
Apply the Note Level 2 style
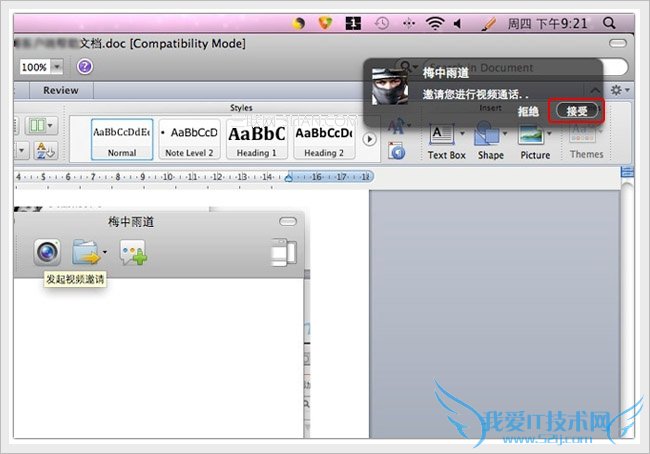189,139
